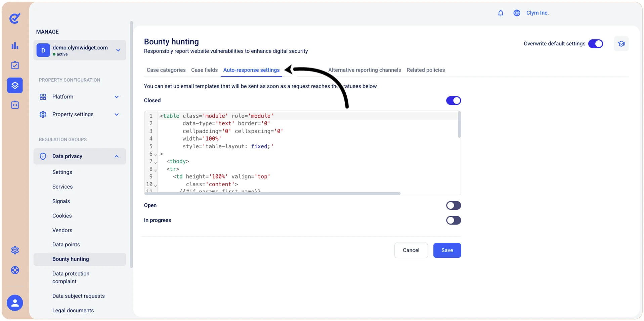
Task: Open Related policies tab
Action: pyautogui.click(x=426, y=70)
